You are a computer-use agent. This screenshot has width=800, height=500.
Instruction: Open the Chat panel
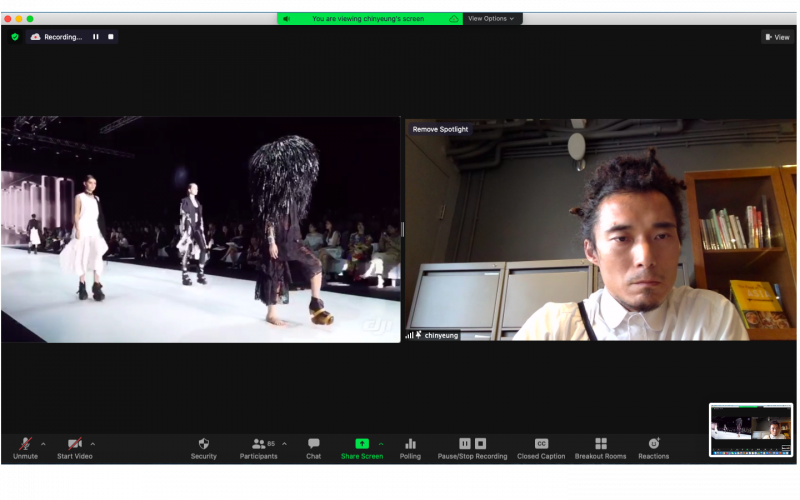tap(313, 448)
